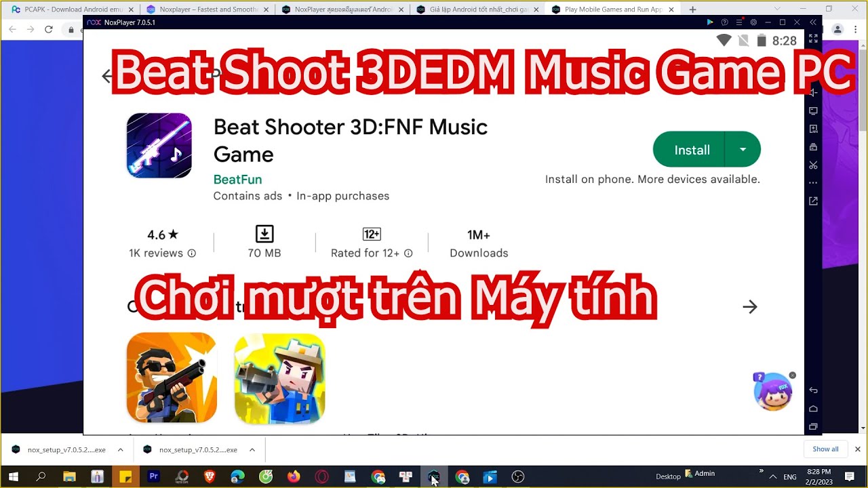Open Premiere Pro from taskbar
868x488 pixels.
[x=153, y=477]
